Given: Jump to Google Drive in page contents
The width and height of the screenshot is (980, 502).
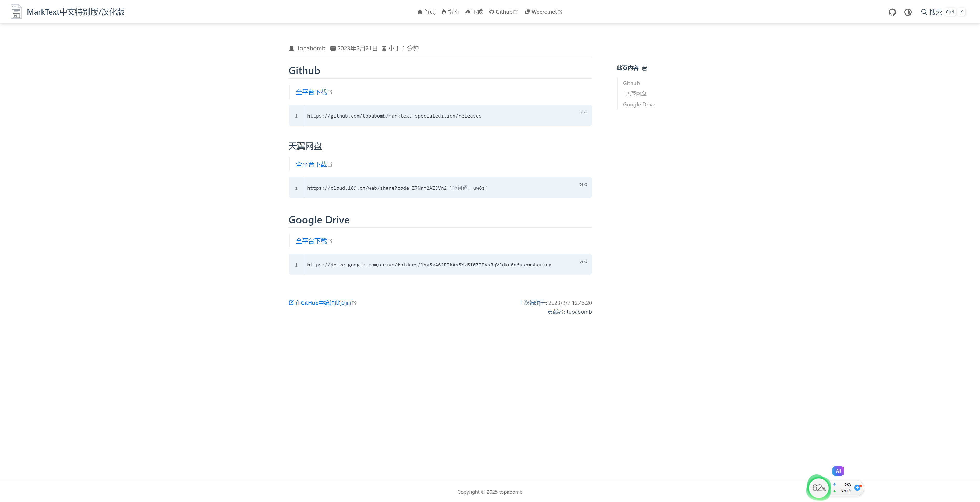Looking at the screenshot, I should pyautogui.click(x=639, y=104).
